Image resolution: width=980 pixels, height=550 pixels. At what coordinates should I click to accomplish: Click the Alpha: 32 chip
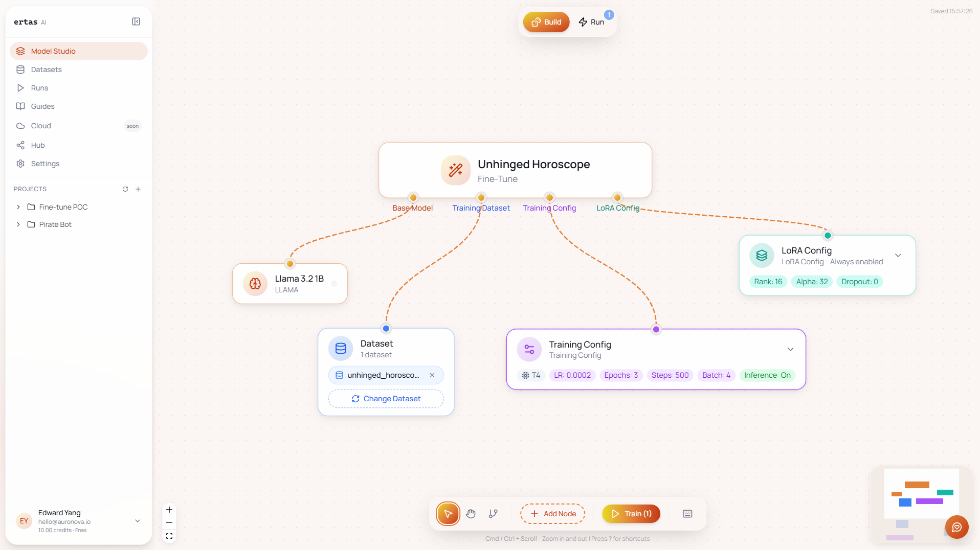[812, 282]
